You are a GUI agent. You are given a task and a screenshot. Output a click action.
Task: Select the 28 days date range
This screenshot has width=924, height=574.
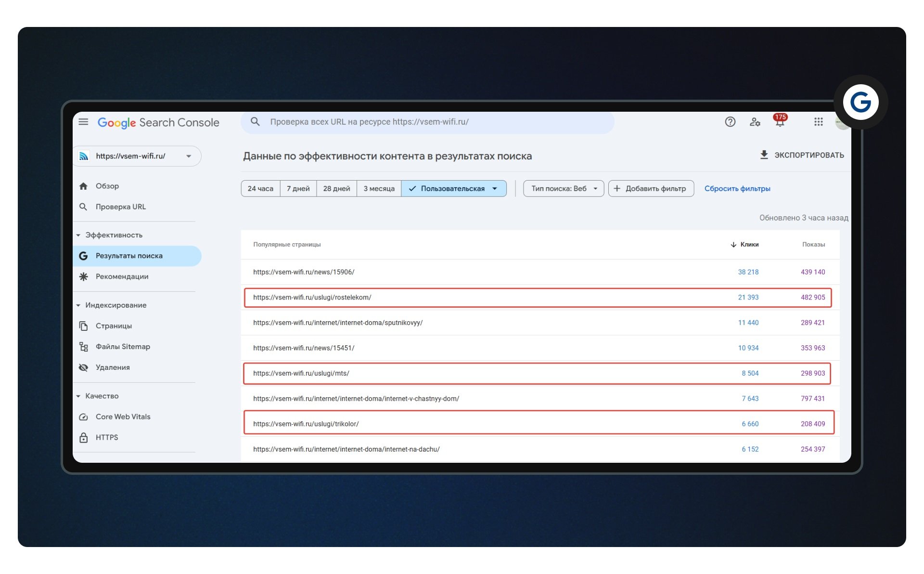(336, 189)
